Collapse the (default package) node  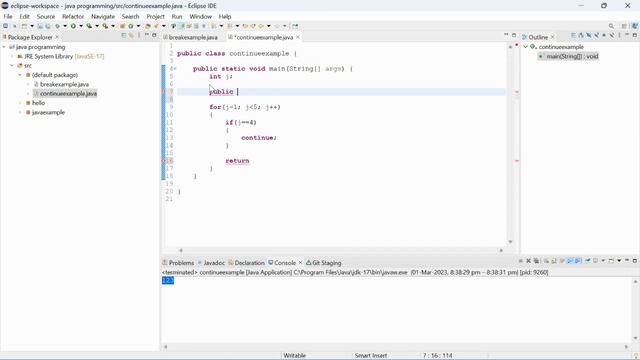pyautogui.click(x=20, y=75)
